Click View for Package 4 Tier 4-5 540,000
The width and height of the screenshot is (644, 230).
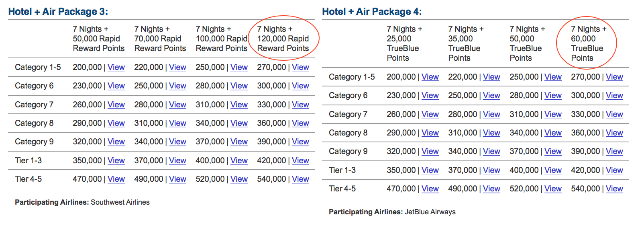[614, 189]
